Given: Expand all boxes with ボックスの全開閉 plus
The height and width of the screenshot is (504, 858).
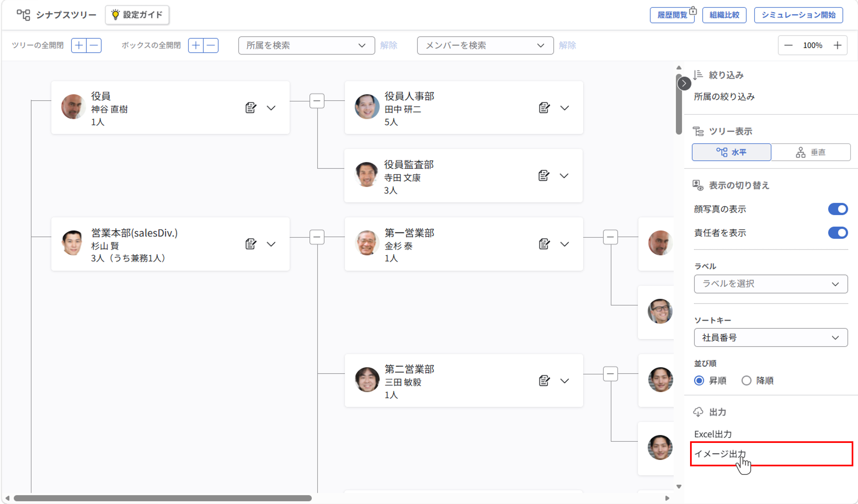Looking at the screenshot, I should coord(196,45).
